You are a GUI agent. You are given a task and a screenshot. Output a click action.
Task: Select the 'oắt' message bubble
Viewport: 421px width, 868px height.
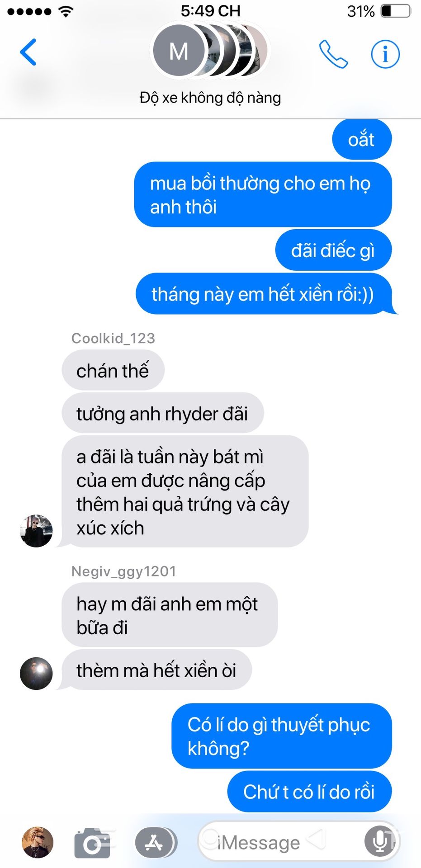362,139
